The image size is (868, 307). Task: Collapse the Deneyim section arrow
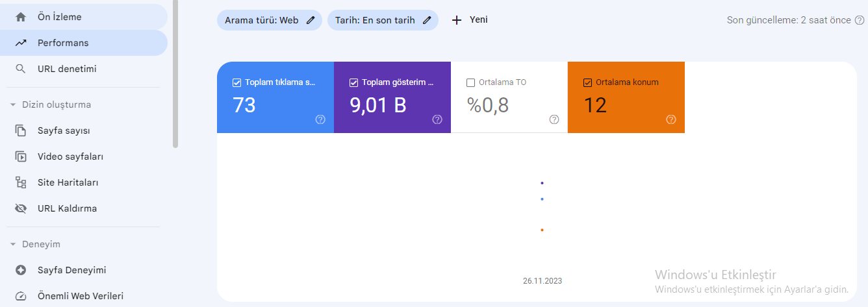(x=13, y=244)
